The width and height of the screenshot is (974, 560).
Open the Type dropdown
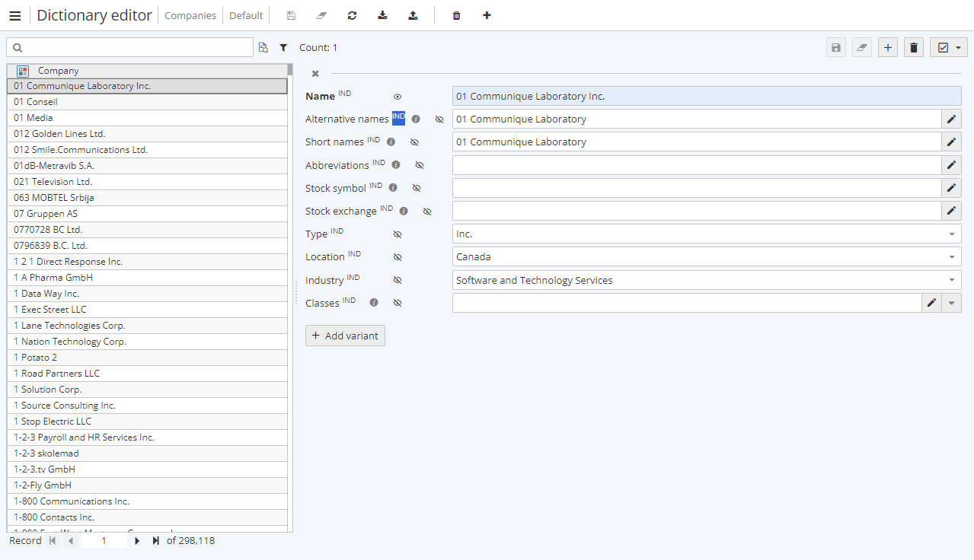coord(952,234)
